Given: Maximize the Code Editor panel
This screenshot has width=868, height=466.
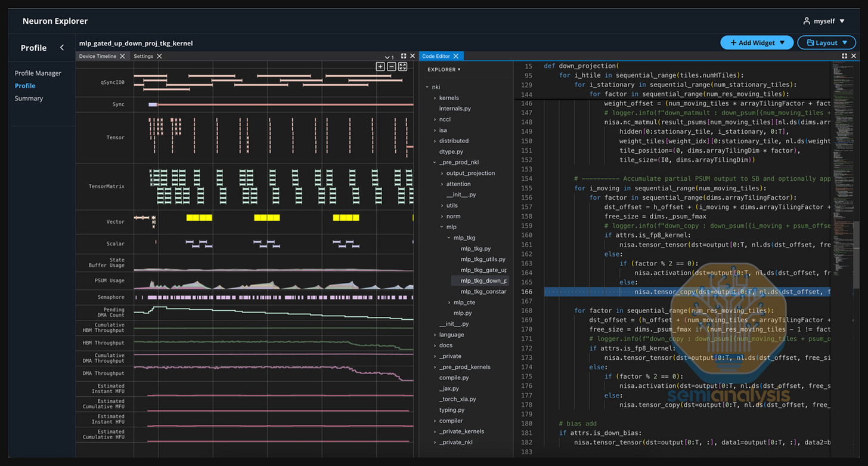Looking at the screenshot, I should tap(844, 56).
